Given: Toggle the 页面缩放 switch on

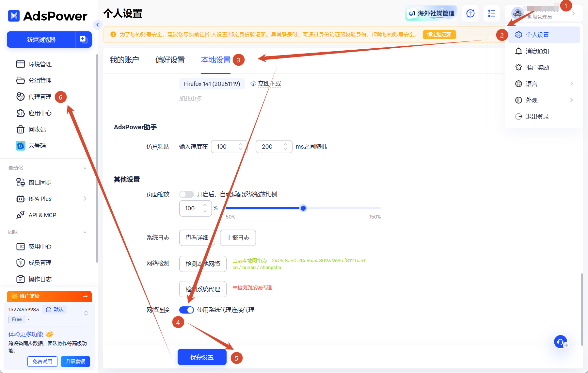Looking at the screenshot, I should [186, 194].
